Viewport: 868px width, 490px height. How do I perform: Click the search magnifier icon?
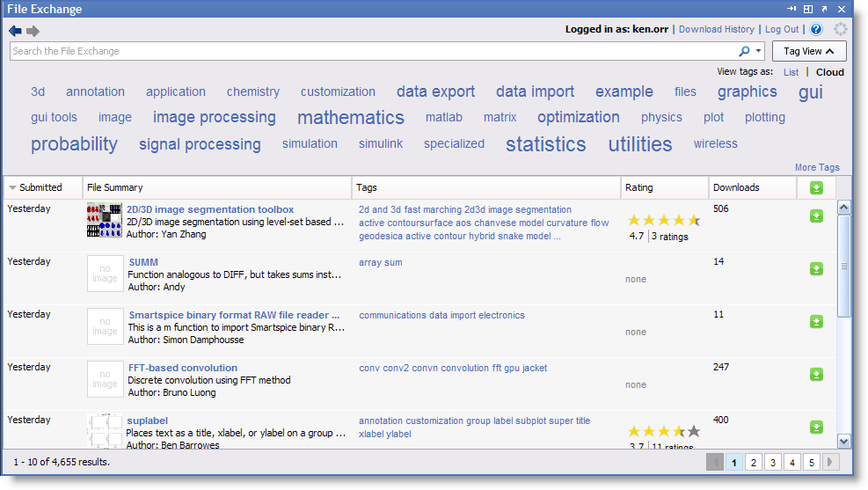point(744,51)
